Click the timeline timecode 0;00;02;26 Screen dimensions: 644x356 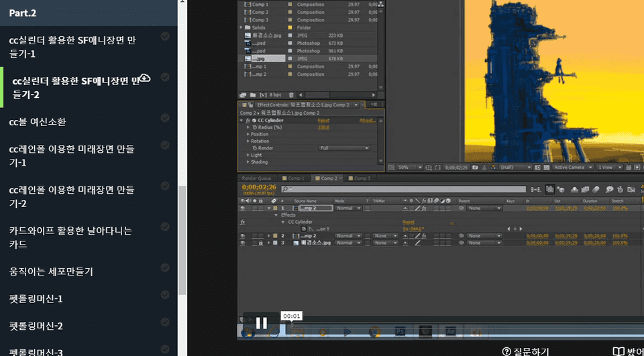click(259, 188)
